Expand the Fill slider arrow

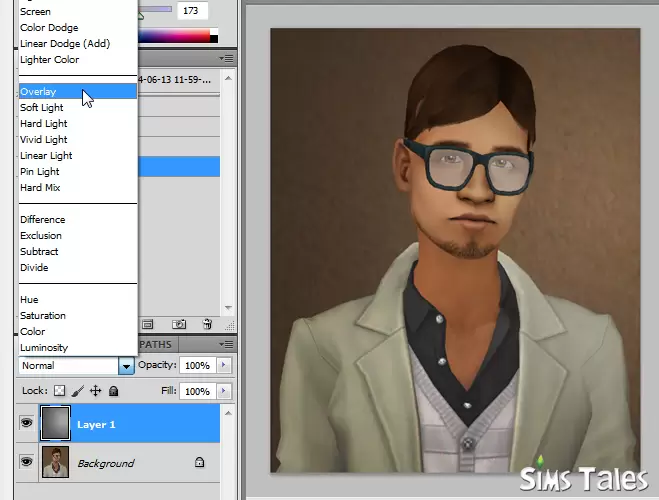coord(224,391)
